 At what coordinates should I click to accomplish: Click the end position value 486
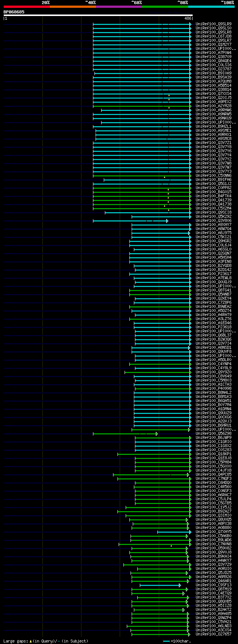[188, 18]
